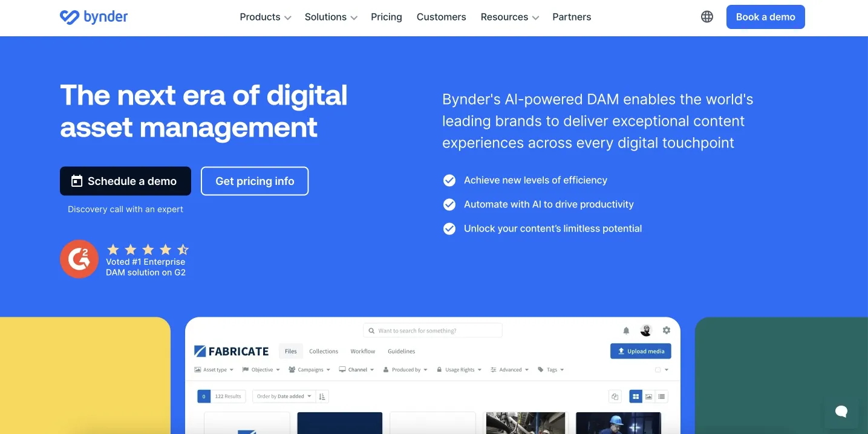Open the language selector globe icon
868x434 pixels.
[706, 16]
